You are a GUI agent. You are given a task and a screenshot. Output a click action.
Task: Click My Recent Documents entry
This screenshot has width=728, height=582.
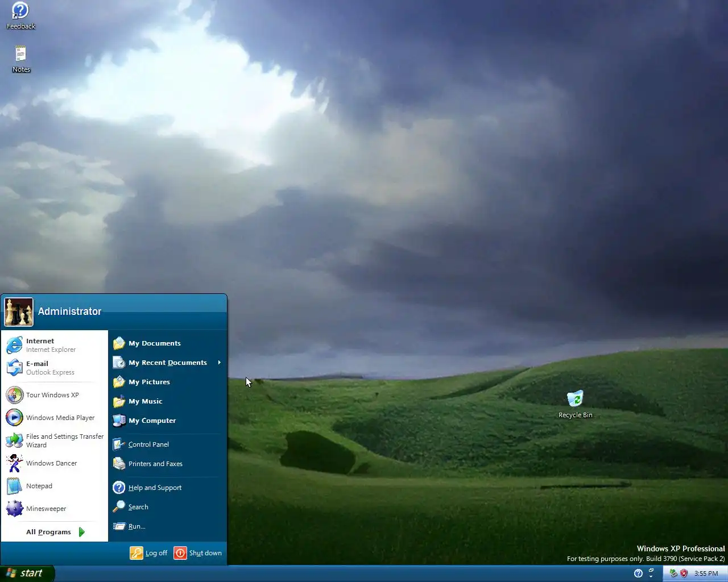167,363
